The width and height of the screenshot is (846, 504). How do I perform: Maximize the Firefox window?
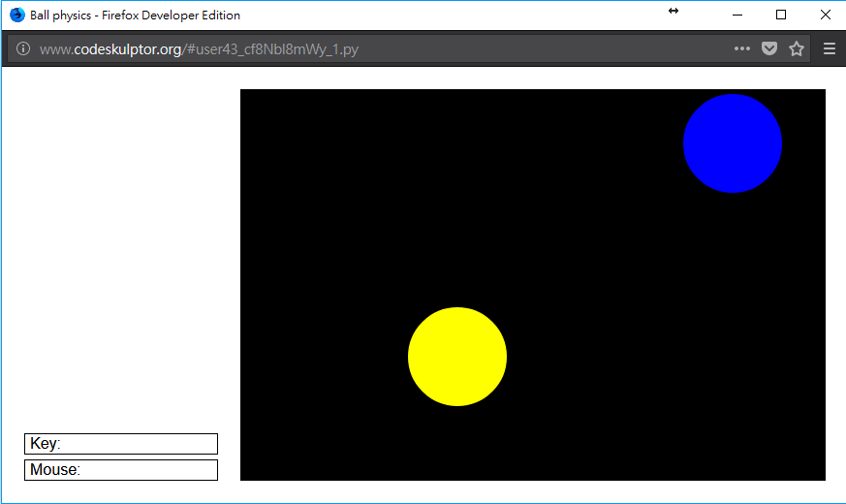(781, 16)
